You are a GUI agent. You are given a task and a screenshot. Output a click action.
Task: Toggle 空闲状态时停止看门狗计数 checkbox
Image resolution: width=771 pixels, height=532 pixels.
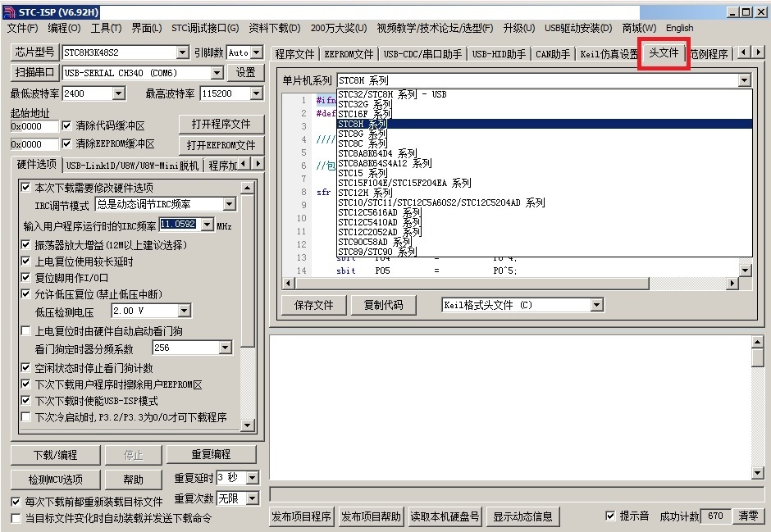[x=26, y=368]
